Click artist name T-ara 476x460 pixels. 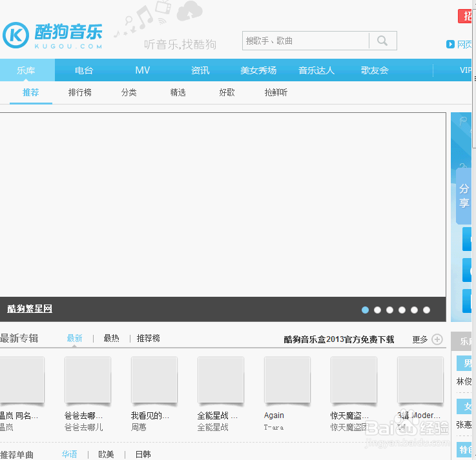(274, 427)
